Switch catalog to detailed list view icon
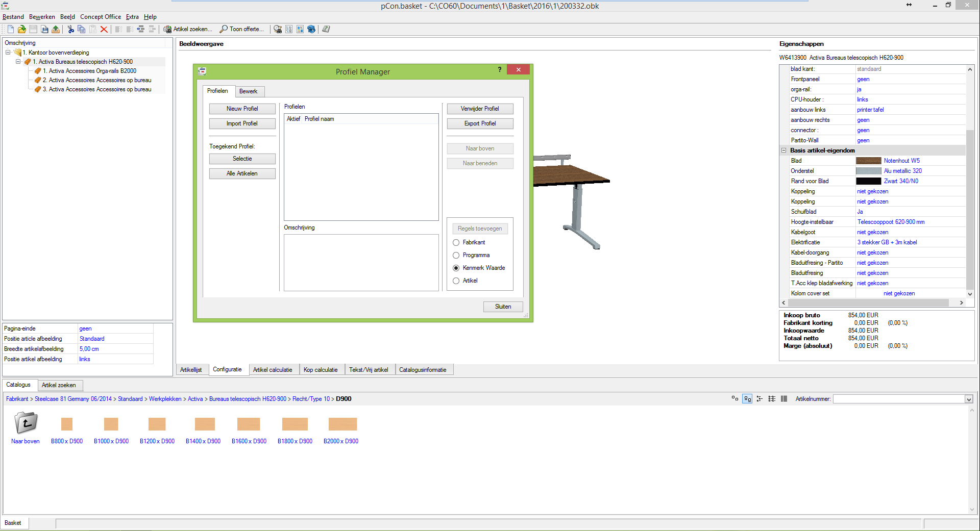Viewport: 980px width, 531px height. pos(784,399)
